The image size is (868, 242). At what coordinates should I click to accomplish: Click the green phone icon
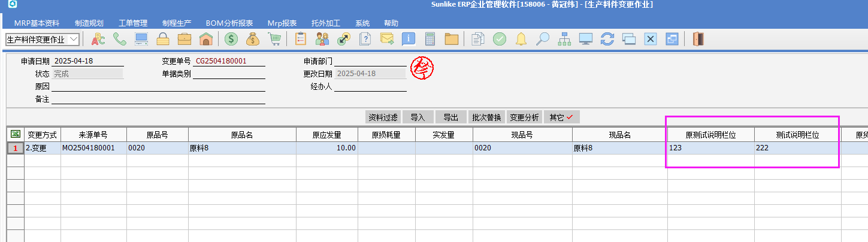(120, 40)
